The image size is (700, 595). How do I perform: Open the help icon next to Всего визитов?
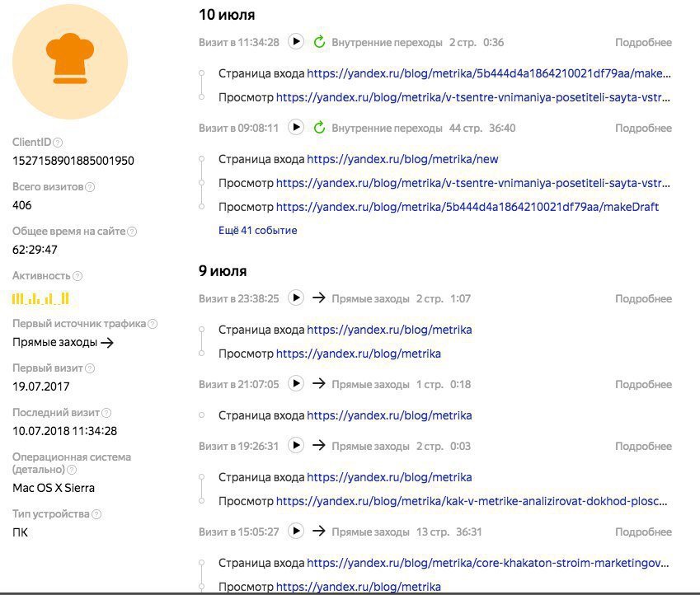tap(90, 187)
